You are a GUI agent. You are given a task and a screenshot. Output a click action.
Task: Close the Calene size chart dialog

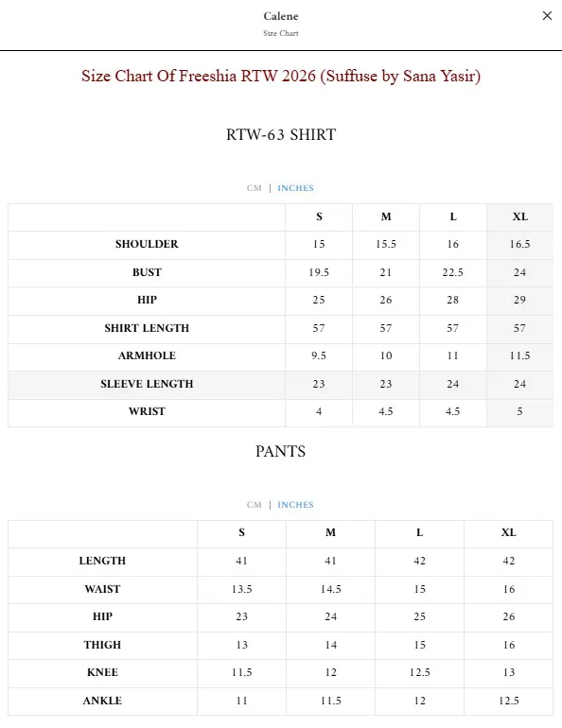[547, 16]
